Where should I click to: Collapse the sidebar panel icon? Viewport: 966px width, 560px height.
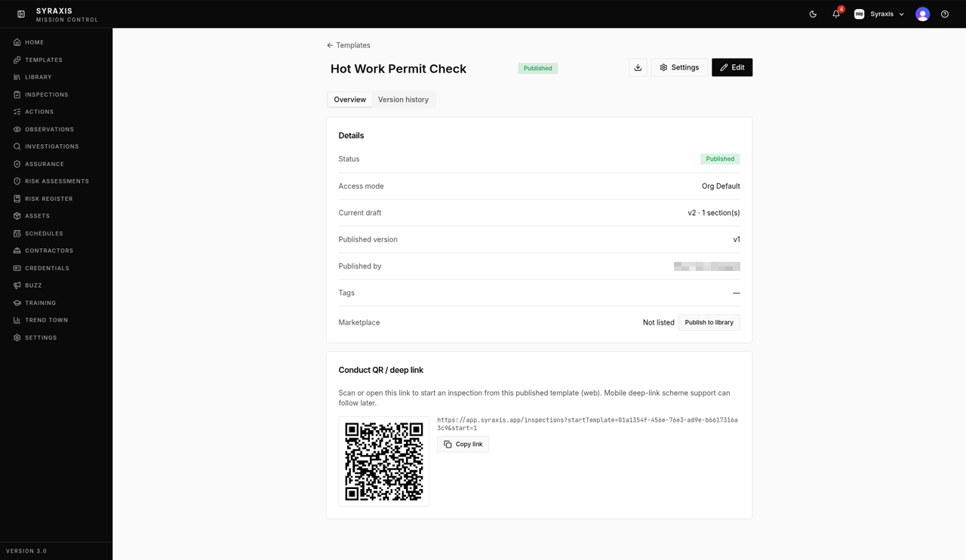pos(21,14)
